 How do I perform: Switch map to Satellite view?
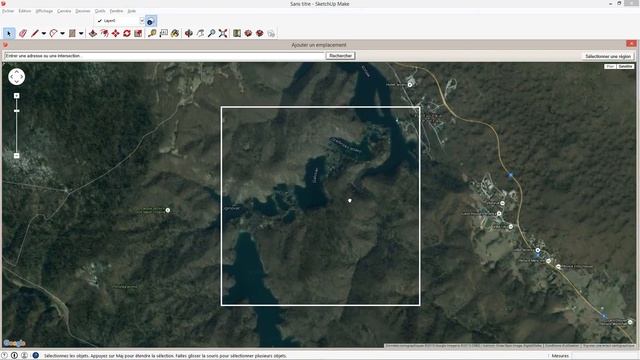pos(625,66)
